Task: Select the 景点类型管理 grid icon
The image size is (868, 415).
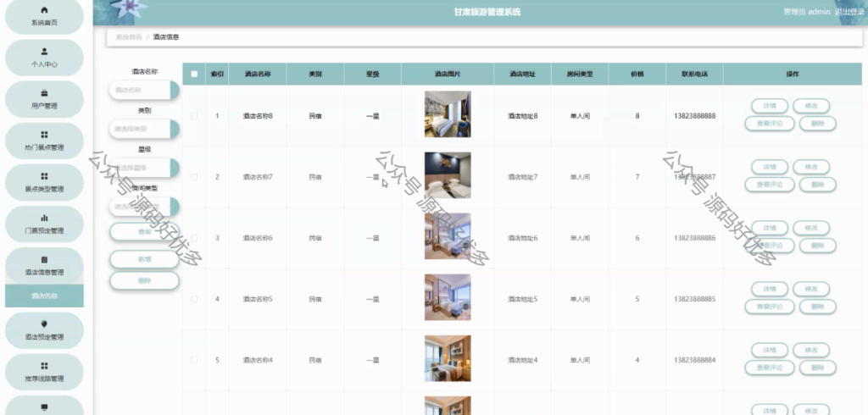Action: point(44,176)
